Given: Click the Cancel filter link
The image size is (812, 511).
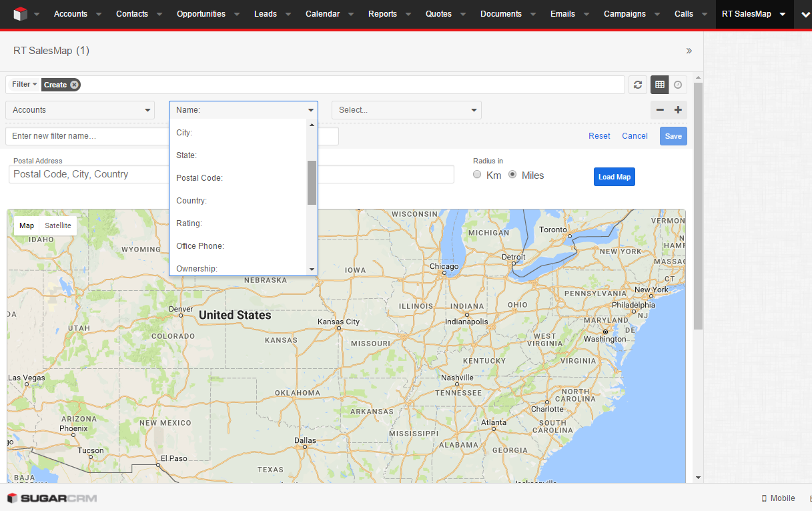Looking at the screenshot, I should [x=635, y=136].
